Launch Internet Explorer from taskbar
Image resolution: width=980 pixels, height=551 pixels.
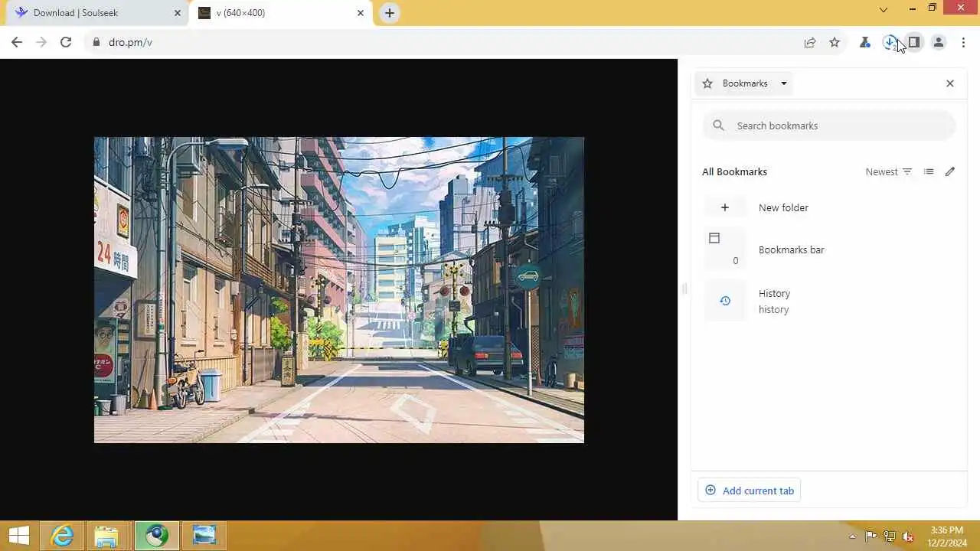[x=63, y=535]
